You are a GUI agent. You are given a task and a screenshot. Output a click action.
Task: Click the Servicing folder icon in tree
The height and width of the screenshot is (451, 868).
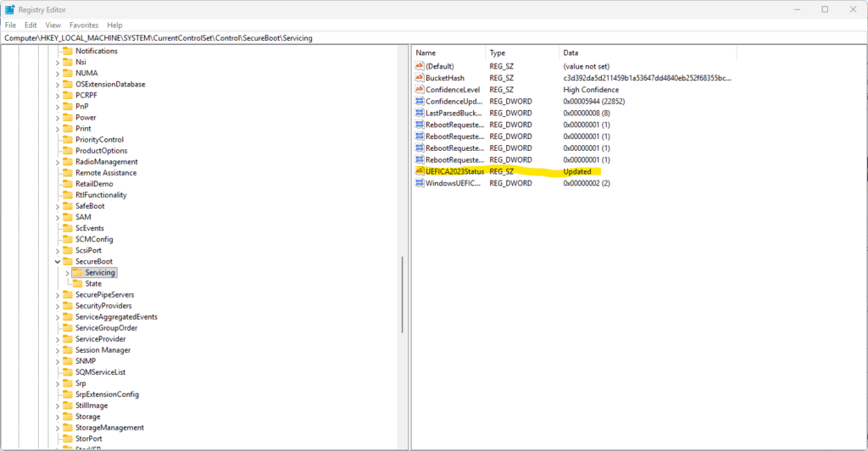pyautogui.click(x=78, y=273)
